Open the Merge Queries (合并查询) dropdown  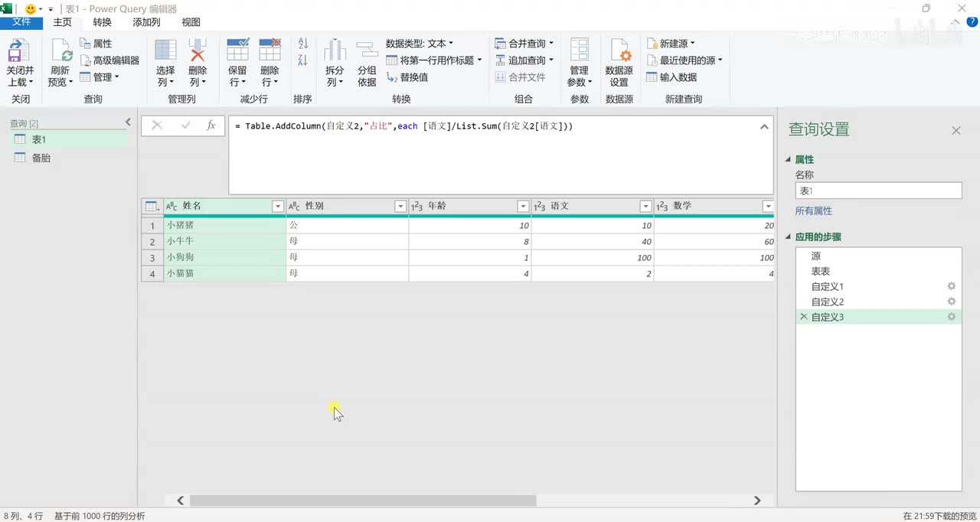click(x=524, y=44)
